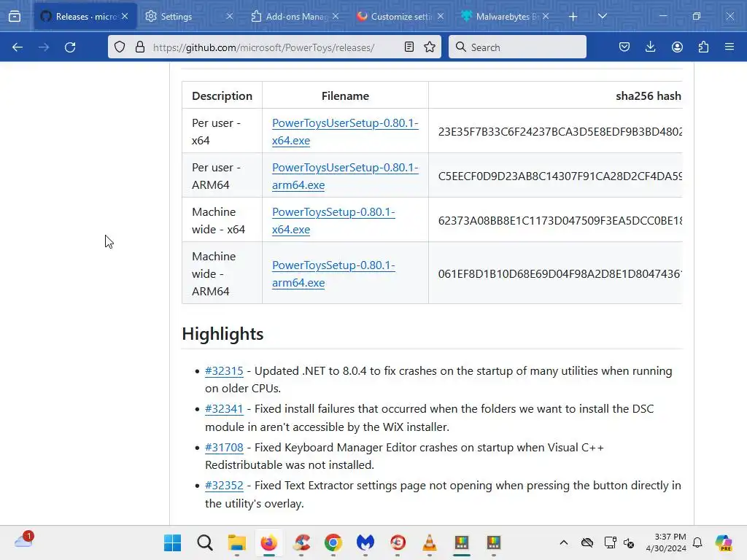Click the 'Per user - x64' description cell
747x560 pixels.
tap(222, 131)
